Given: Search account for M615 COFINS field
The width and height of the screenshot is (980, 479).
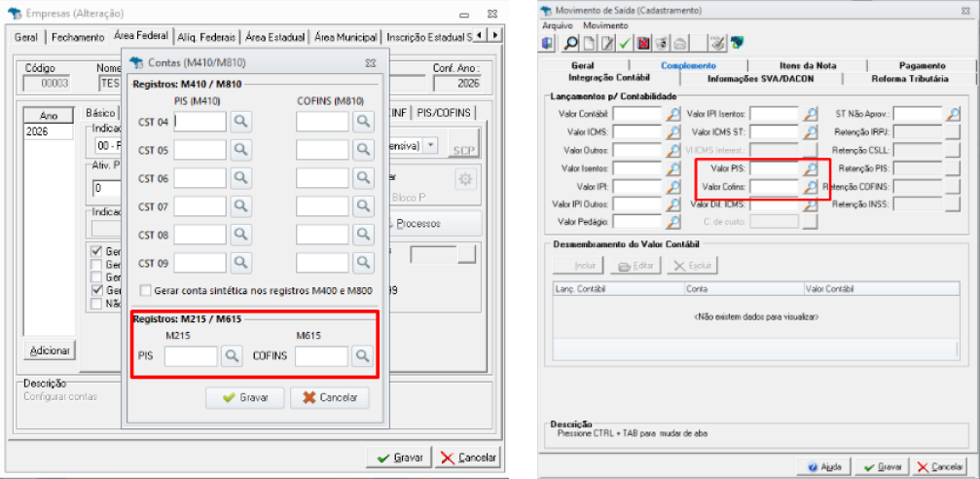Looking at the screenshot, I should (362, 355).
